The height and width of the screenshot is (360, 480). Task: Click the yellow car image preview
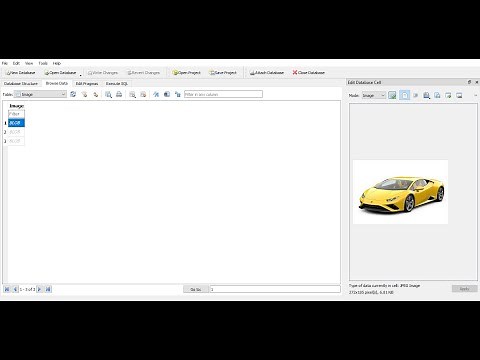tap(400, 192)
